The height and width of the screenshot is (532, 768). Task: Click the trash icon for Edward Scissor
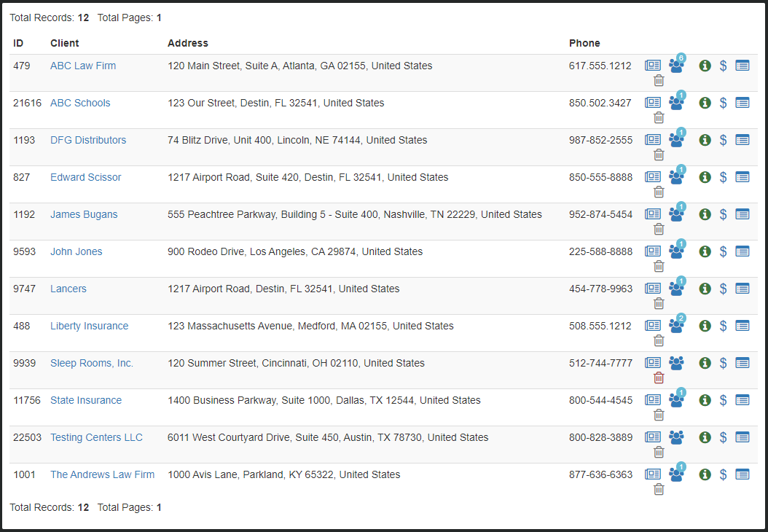point(659,192)
